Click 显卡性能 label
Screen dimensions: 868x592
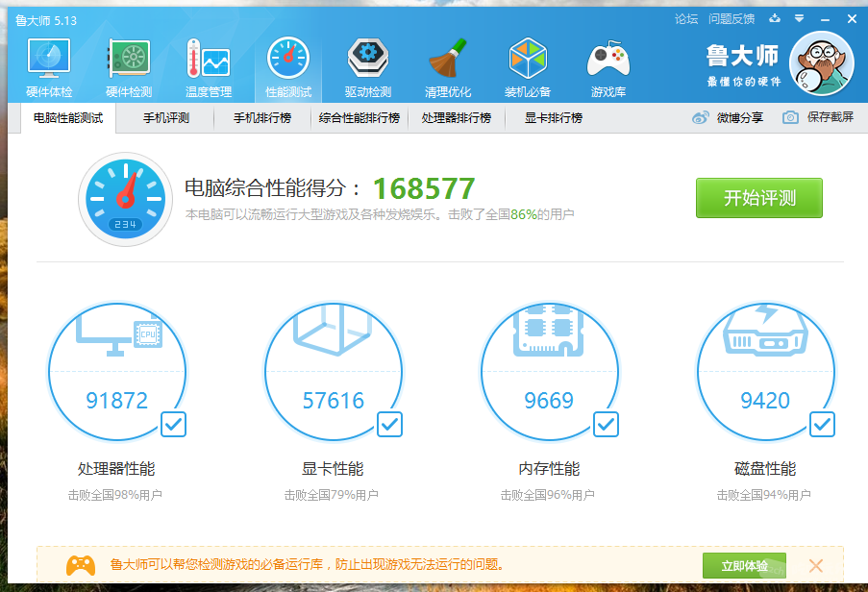click(x=333, y=469)
